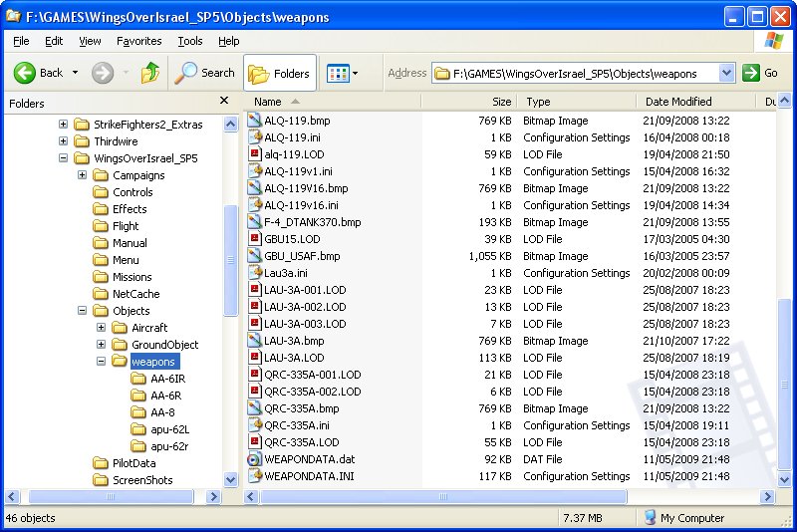Click the folder tree horizontal scrollbar thumb
Screen dimensions: 797x532
pyautogui.click(x=111, y=496)
